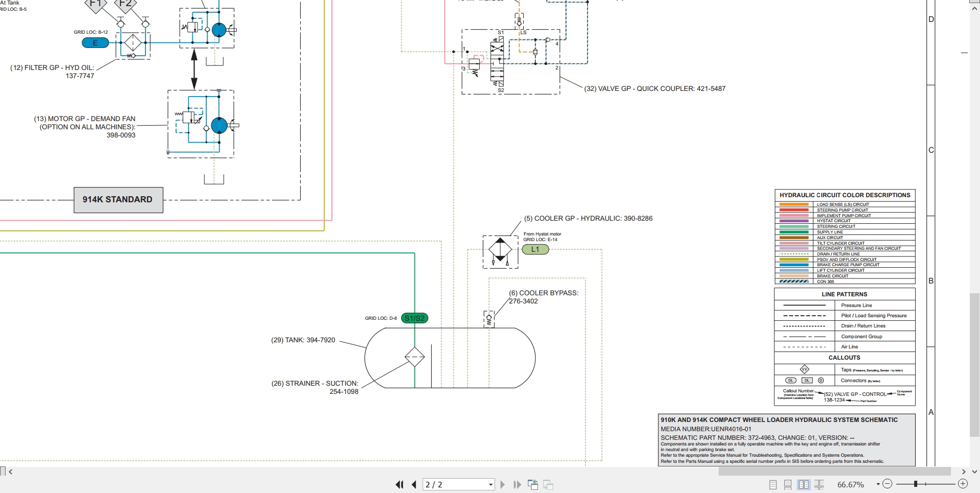The width and height of the screenshot is (980, 493).
Task: Jump to the last page
Action: tap(517, 484)
